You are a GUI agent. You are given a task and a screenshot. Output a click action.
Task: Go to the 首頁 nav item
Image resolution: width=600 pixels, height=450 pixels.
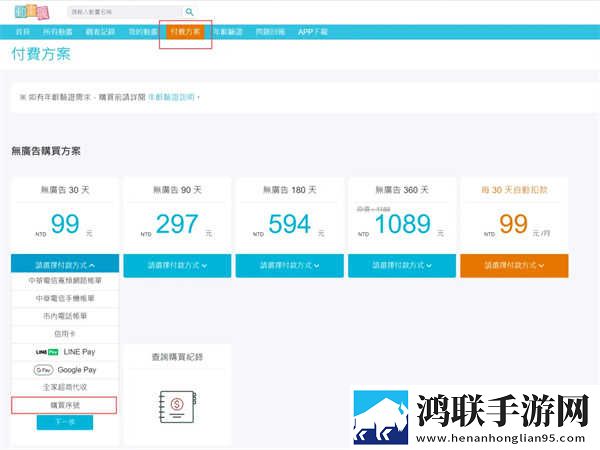[x=23, y=32]
